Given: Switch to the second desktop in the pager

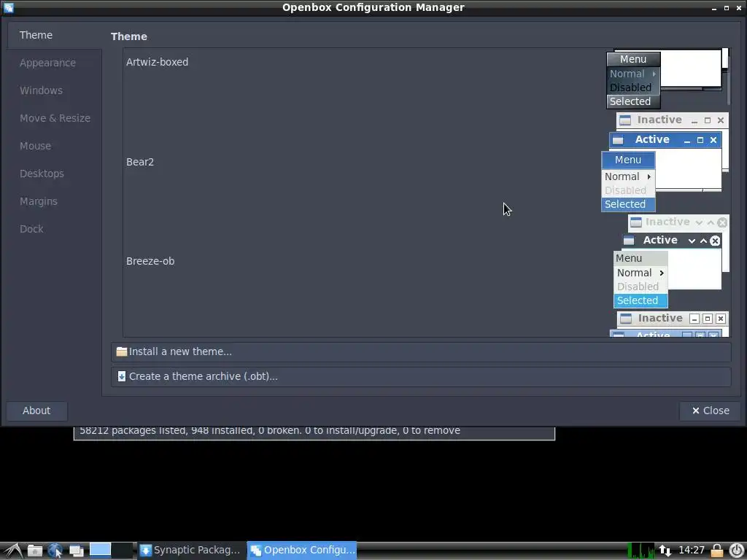Looking at the screenshot, I should (123, 551).
